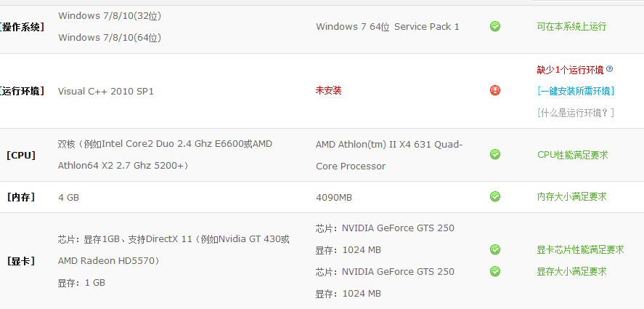
Task: Click the red 未安装 status text
Action: pos(329,91)
